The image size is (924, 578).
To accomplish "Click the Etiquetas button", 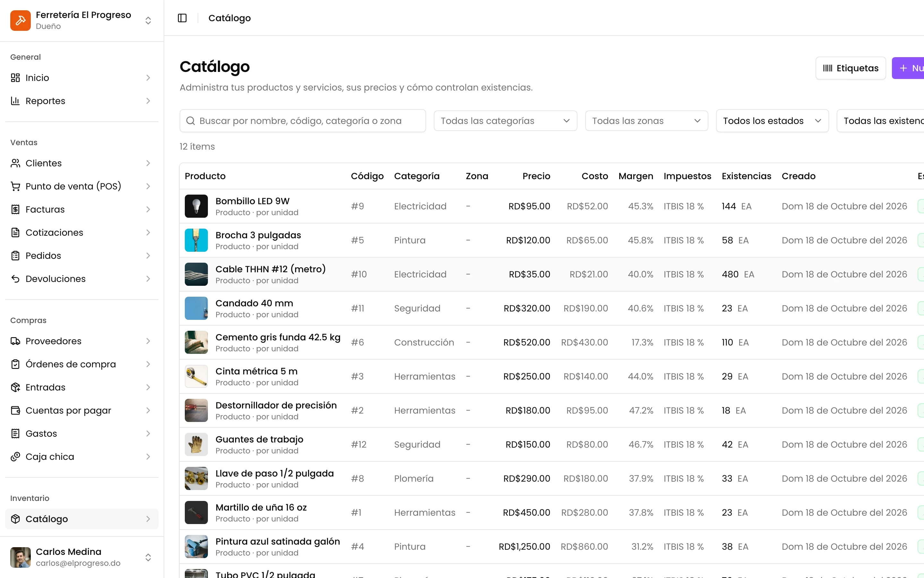I will tap(850, 68).
